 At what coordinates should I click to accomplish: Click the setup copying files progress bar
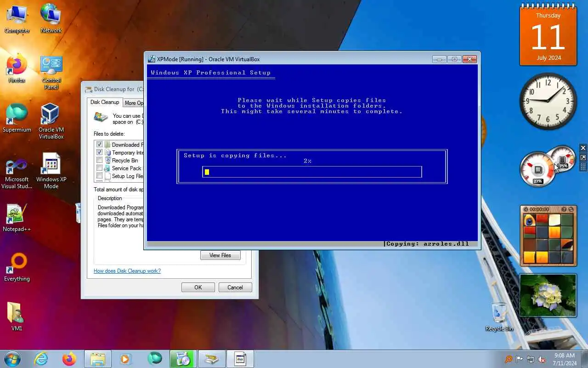[x=312, y=172]
